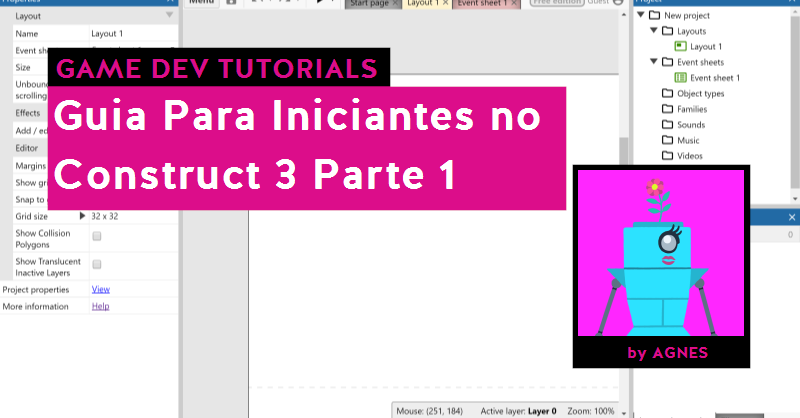Switch to the Event sheet 1 tab

click(482, 4)
